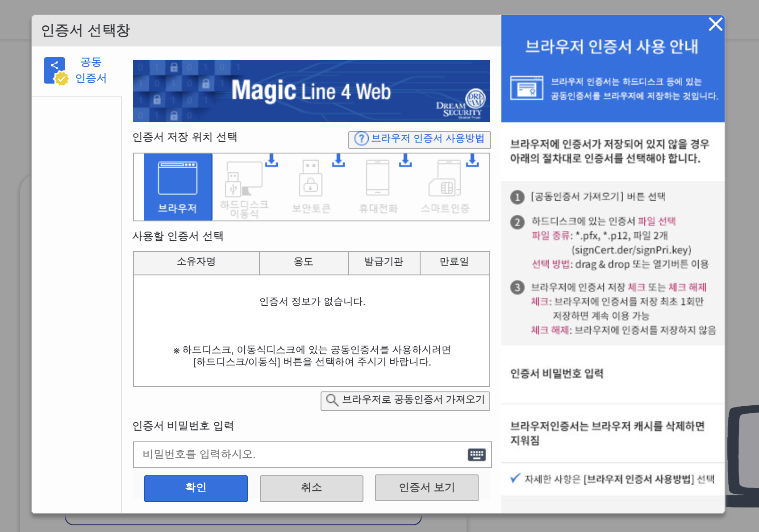Click the 공동인증서 shield icon
The image size is (759, 532).
pos(56,71)
